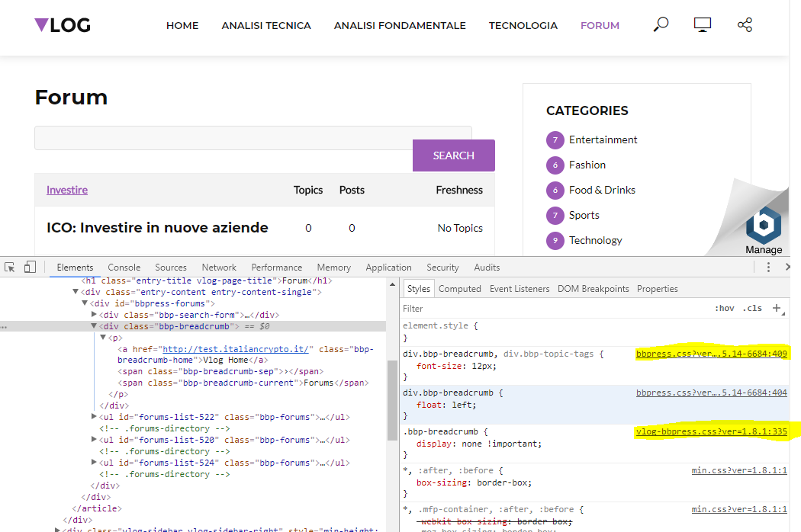Click the Entertainment category count badge
Screen dimensions: 801x532
click(x=555, y=140)
